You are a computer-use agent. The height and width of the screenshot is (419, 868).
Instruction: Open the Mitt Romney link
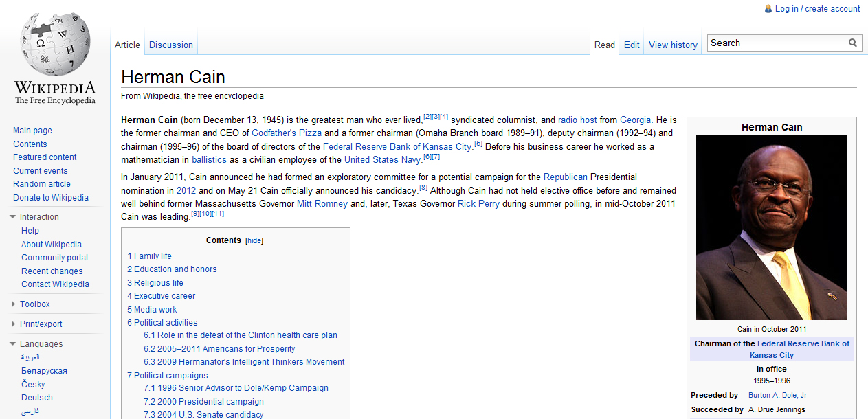(x=322, y=204)
